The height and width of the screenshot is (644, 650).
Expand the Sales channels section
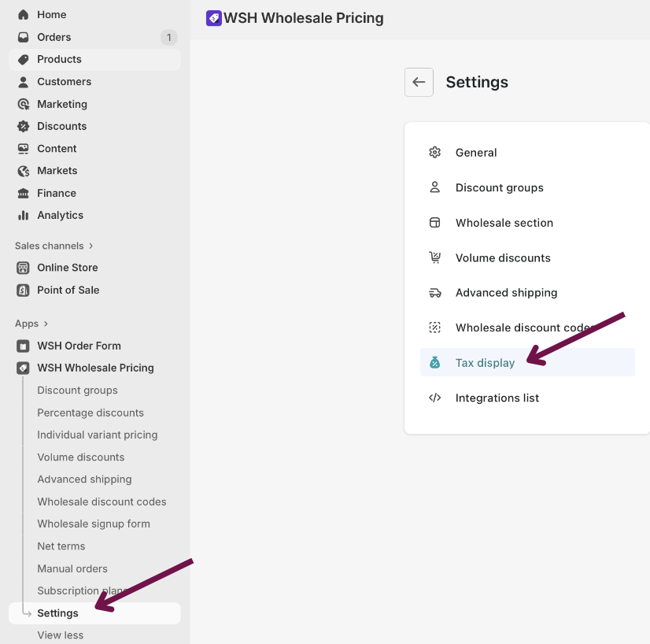[x=90, y=246]
